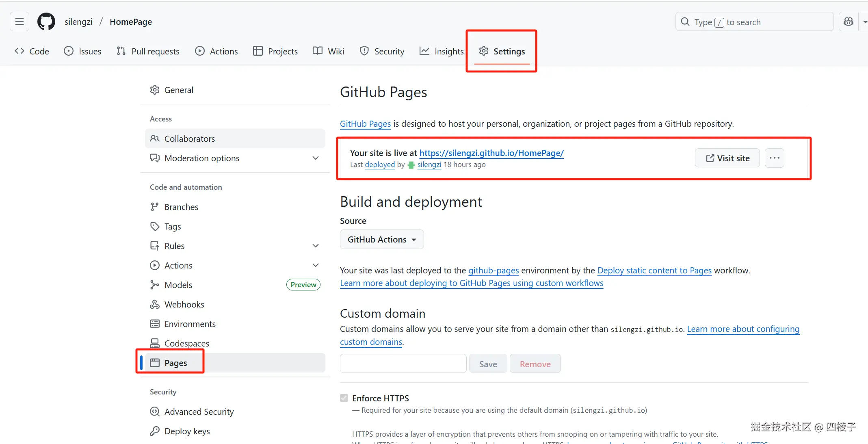868x444 pixels.
Task: Open the GitHub Actions source dropdown
Action: tap(381, 239)
